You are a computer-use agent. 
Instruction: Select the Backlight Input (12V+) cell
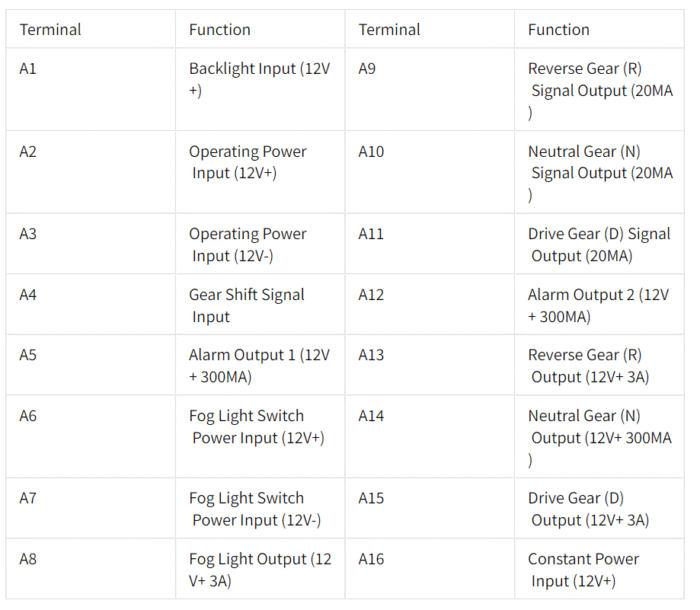pos(260,89)
